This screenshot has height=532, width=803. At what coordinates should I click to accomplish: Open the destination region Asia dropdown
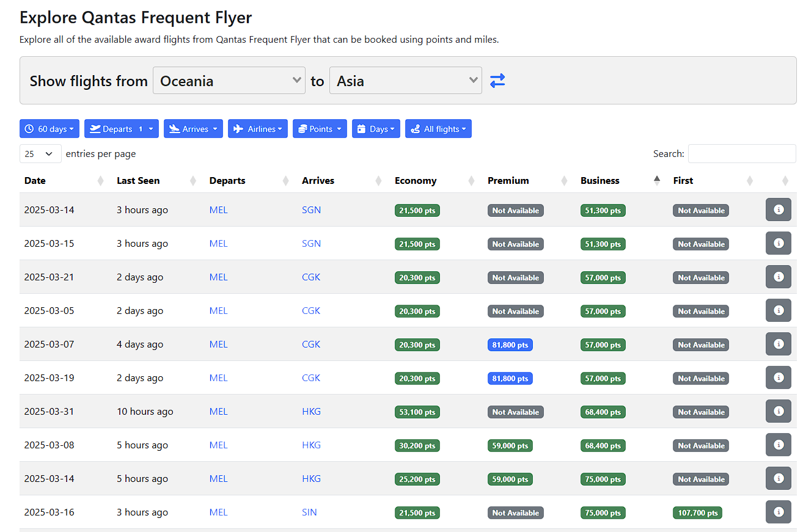click(406, 81)
